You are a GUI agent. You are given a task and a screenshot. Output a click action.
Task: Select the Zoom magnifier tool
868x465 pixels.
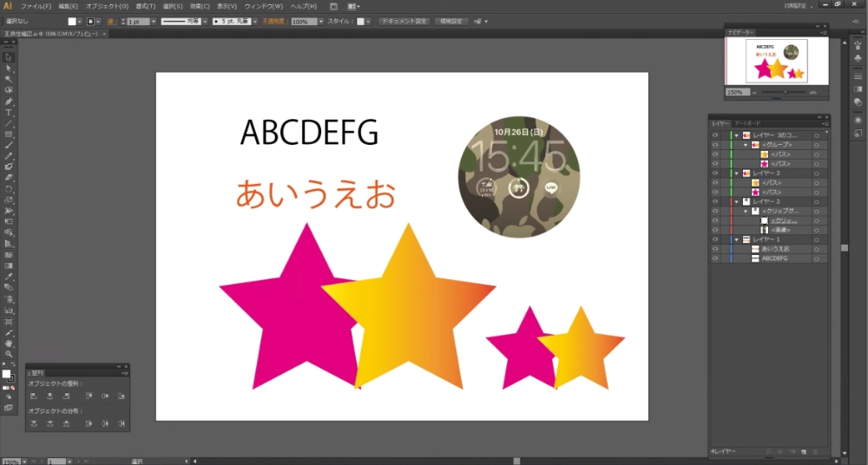click(9, 354)
